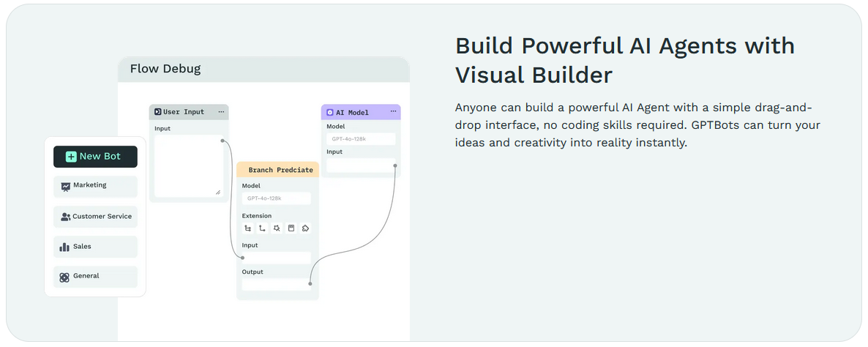Screen dimensions: 868x347
Task: Click the Sales bar chart icon
Action: coord(64,247)
